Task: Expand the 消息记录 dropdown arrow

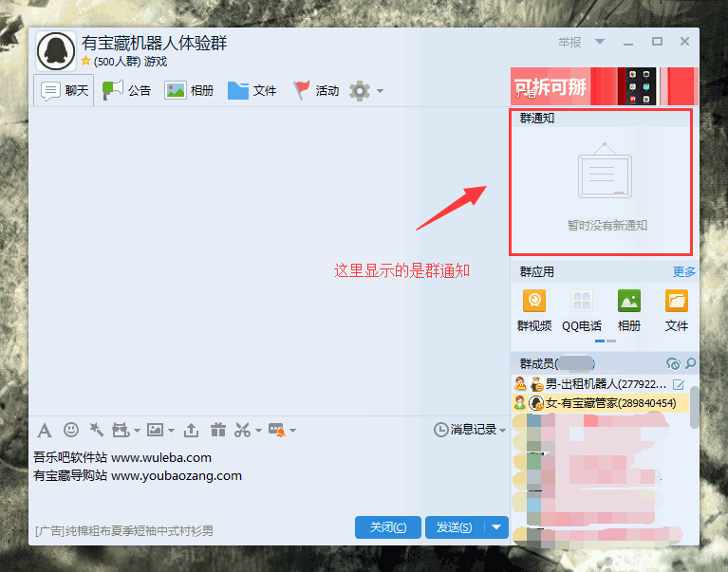Action: [502, 431]
